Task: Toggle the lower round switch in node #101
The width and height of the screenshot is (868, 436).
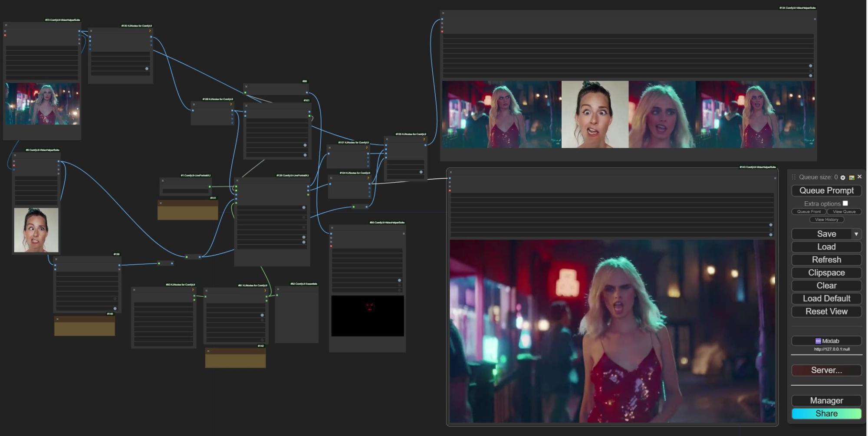Action: [x=305, y=155]
